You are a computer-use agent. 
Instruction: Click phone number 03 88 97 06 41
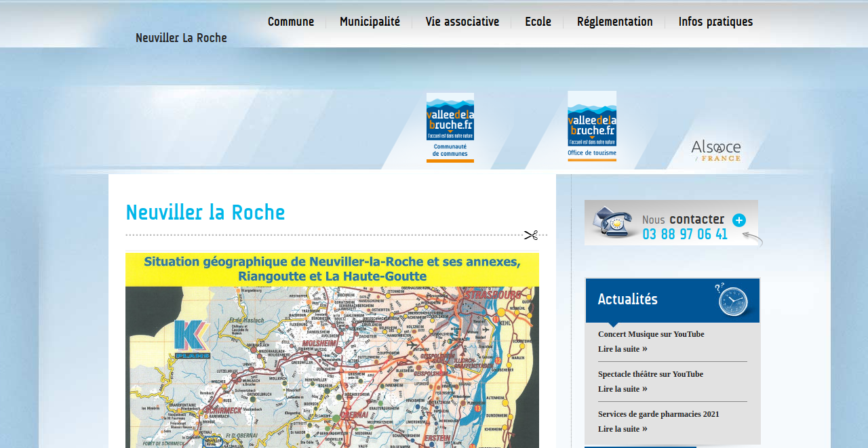pyautogui.click(x=685, y=235)
